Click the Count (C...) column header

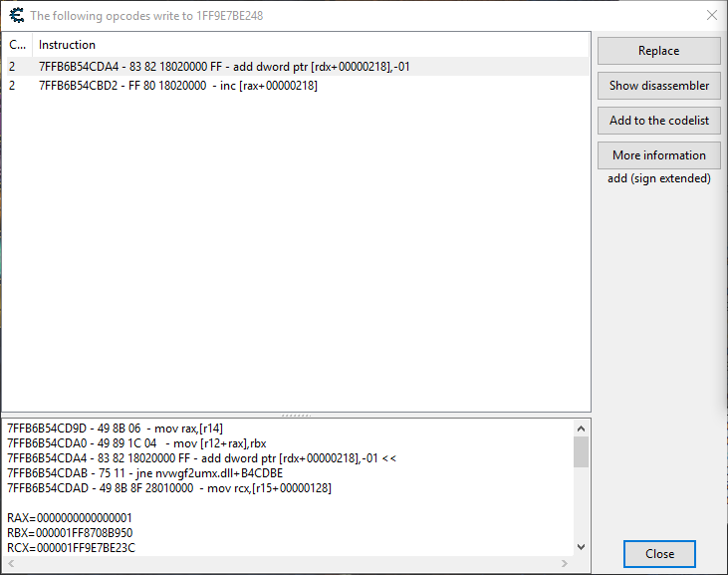[x=17, y=45]
